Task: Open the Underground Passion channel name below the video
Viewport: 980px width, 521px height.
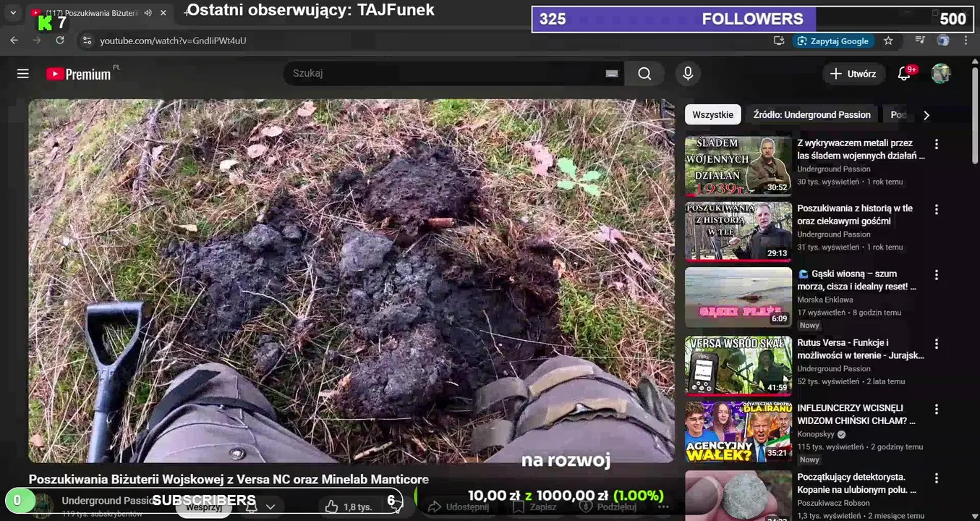Action: pyautogui.click(x=108, y=500)
